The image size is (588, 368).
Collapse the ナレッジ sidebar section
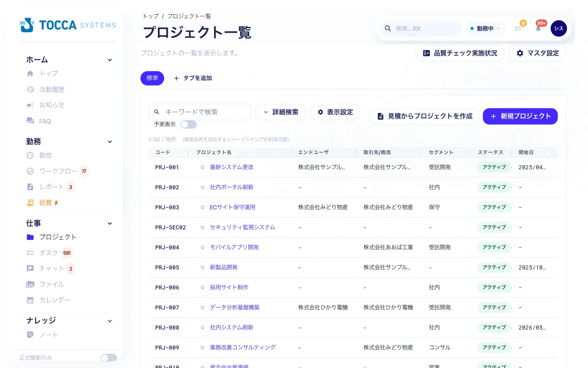pos(110,321)
